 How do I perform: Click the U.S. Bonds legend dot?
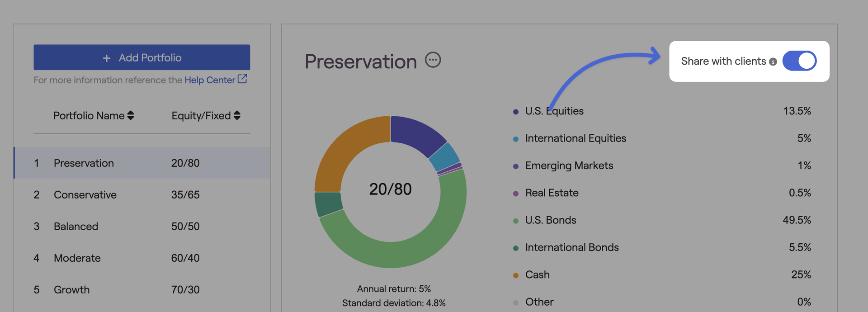click(515, 221)
